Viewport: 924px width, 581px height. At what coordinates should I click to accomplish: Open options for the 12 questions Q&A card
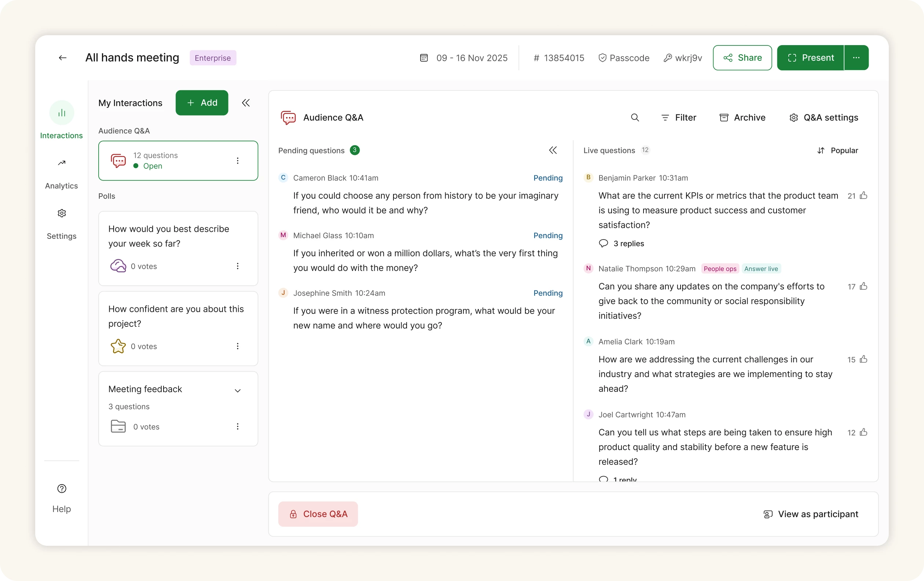click(x=238, y=161)
